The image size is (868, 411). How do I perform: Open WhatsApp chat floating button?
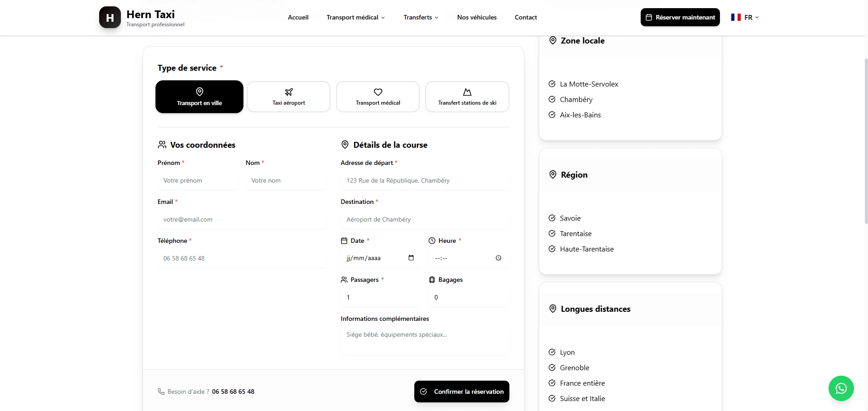click(841, 388)
